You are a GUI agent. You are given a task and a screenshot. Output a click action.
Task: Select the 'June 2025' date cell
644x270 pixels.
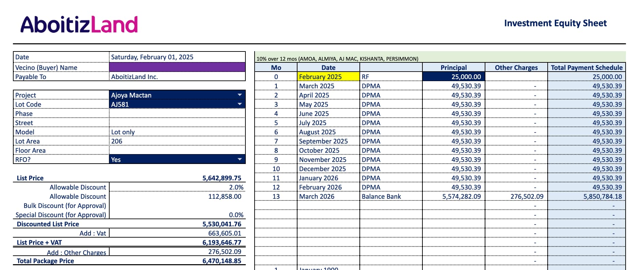tap(328, 114)
